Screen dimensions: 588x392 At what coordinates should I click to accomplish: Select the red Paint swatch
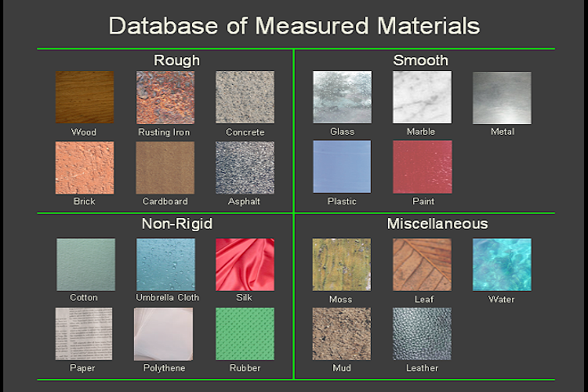[421, 167]
